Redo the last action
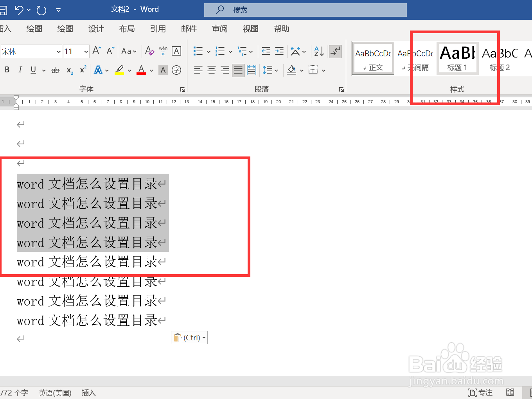This screenshot has height=399, width=532. pos(41,10)
